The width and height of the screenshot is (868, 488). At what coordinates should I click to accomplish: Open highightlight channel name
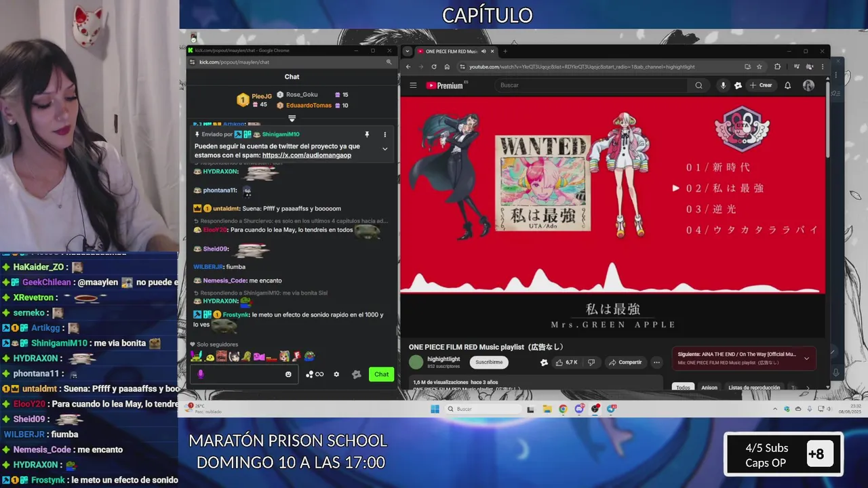443,359
